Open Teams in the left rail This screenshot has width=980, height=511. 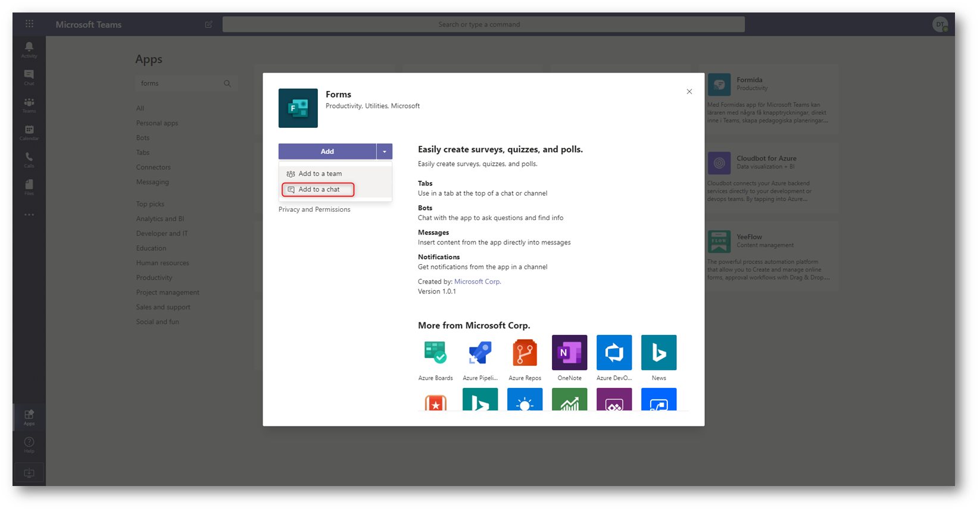click(x=29, y=105)
